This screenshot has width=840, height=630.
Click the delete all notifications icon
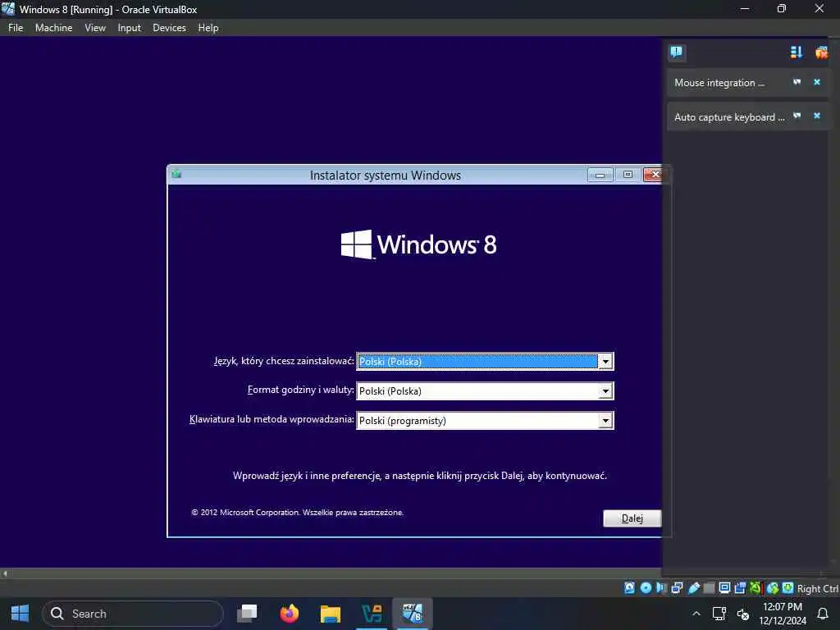point(820,52)
